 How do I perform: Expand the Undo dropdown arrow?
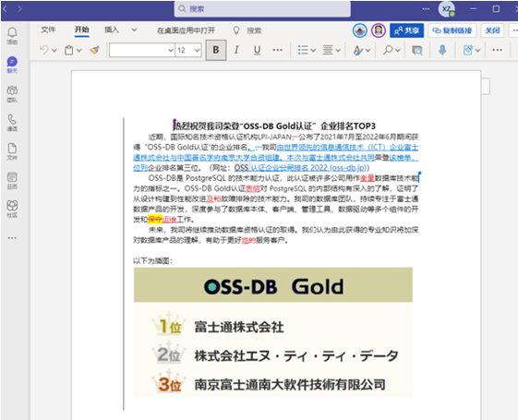click(54, 51)
